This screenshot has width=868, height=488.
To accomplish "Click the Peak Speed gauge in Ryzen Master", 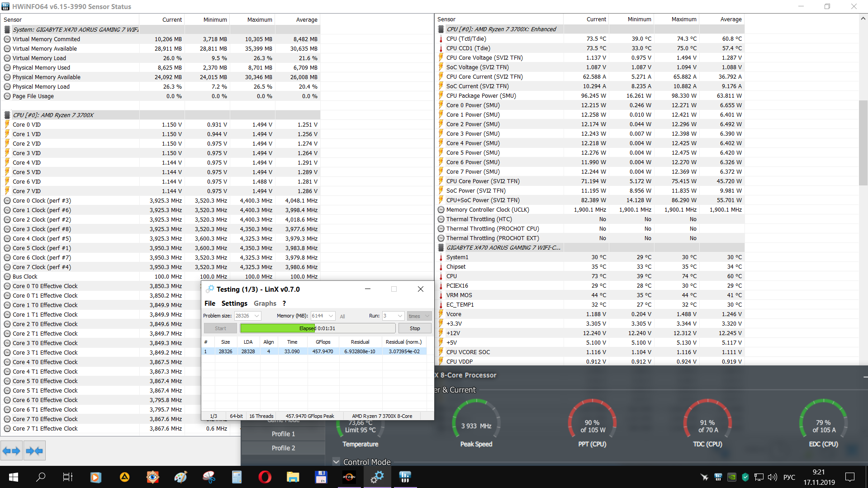I will [x=476, y=424].
